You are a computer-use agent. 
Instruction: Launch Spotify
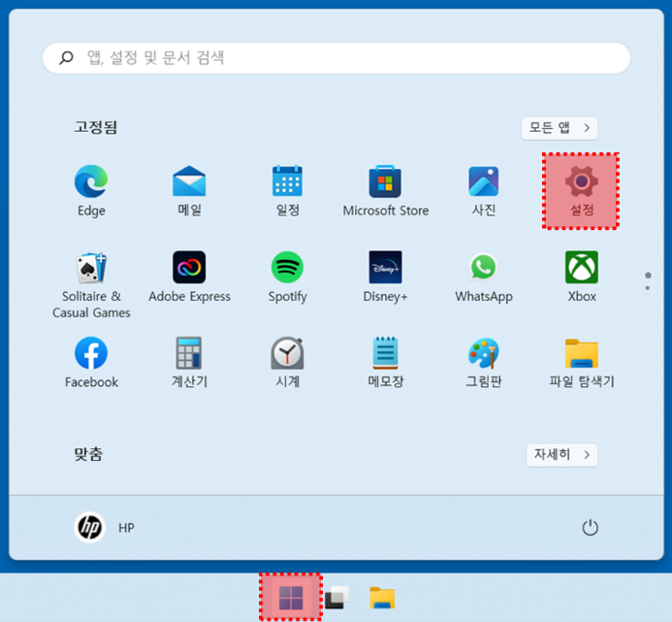(287, 278)
